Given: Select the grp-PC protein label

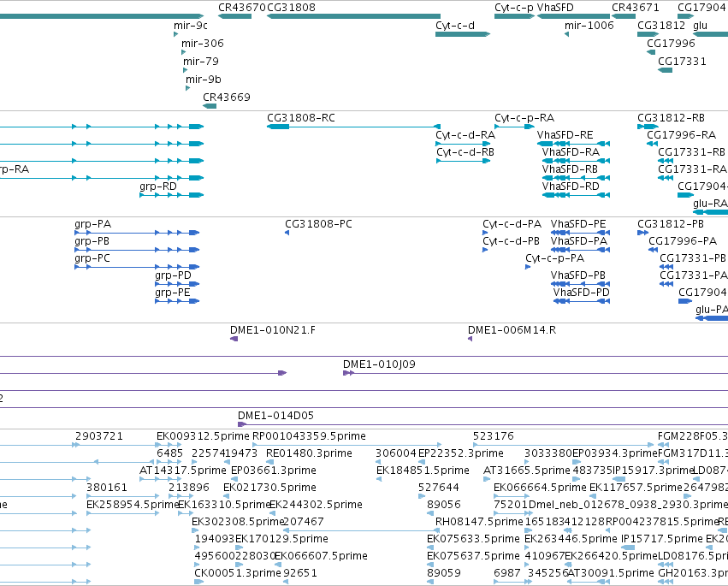Looking at the screenshot, I should click(92, 258).
